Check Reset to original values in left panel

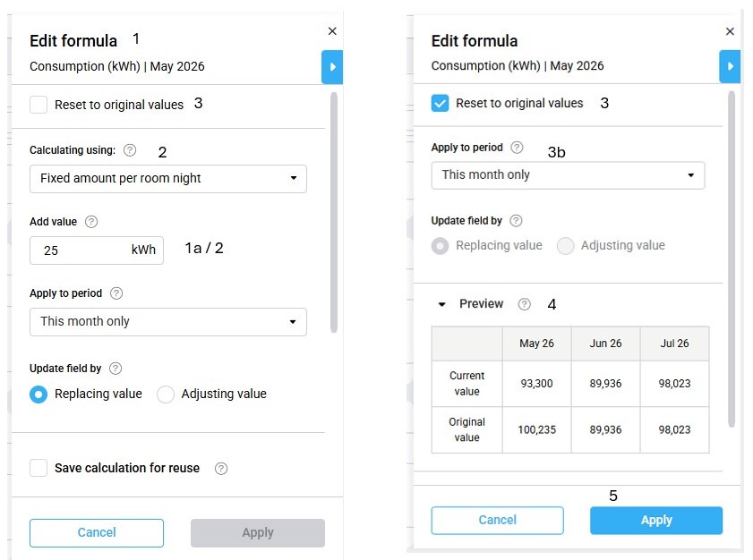pyautogui.click(x=39, y=105)
